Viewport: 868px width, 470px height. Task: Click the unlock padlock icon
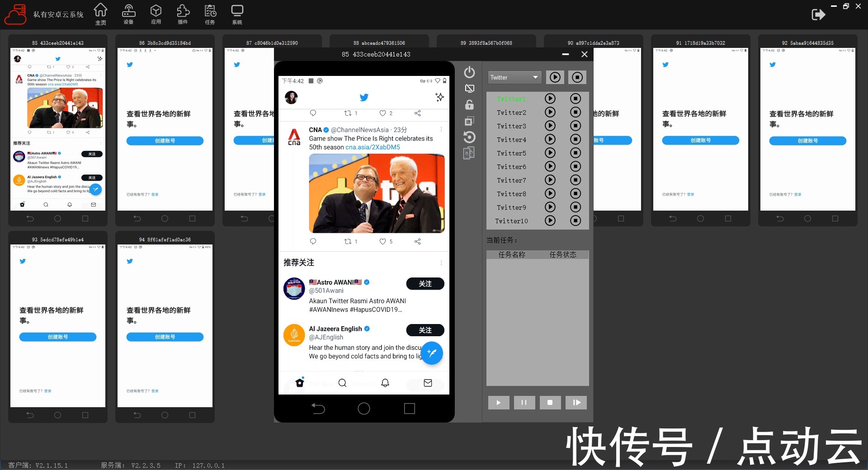coord(469,105)
